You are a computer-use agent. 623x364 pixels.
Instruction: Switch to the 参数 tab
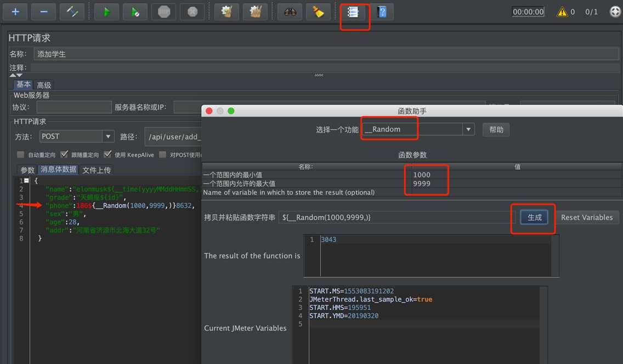(x=27, y=170)
